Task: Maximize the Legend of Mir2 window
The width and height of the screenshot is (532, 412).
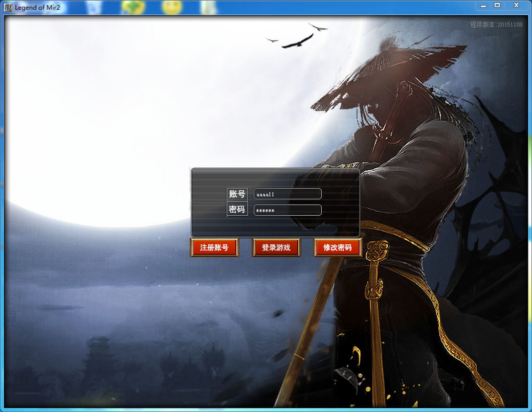Action: (497, 6)
